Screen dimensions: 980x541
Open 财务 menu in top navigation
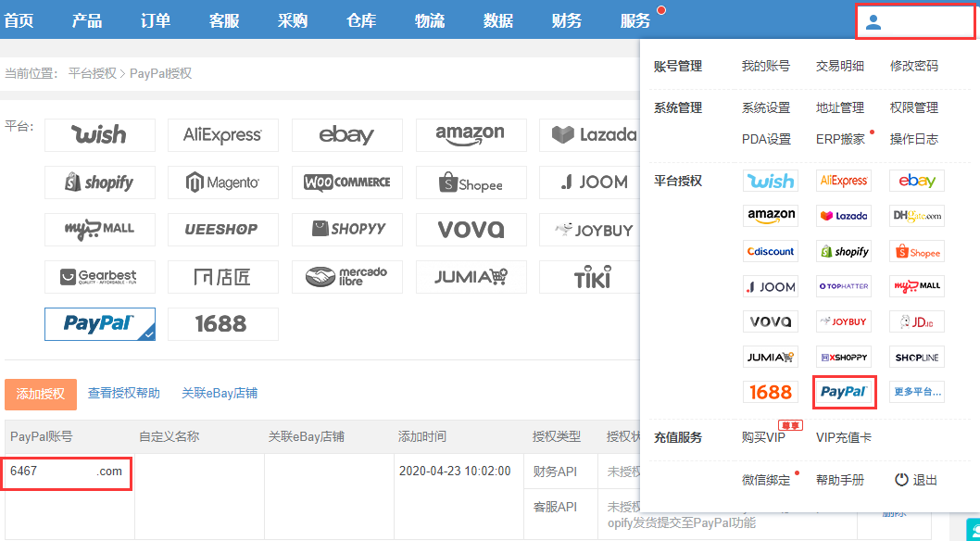coord(567,20)
